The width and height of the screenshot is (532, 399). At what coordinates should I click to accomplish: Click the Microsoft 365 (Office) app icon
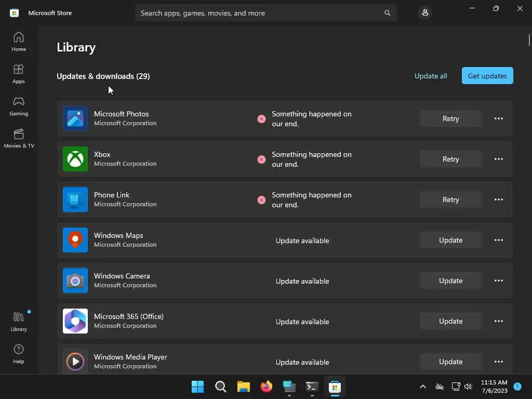pos(75,321)
